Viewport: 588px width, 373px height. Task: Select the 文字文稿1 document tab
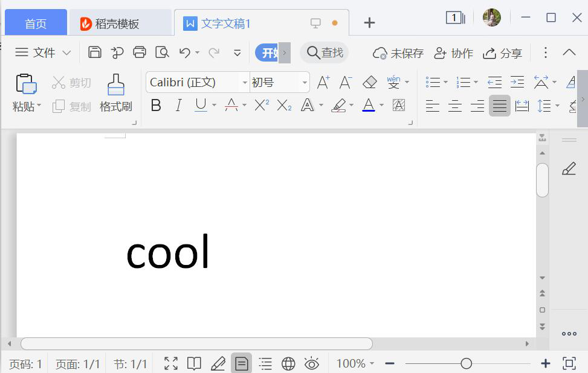coord(262,23)
